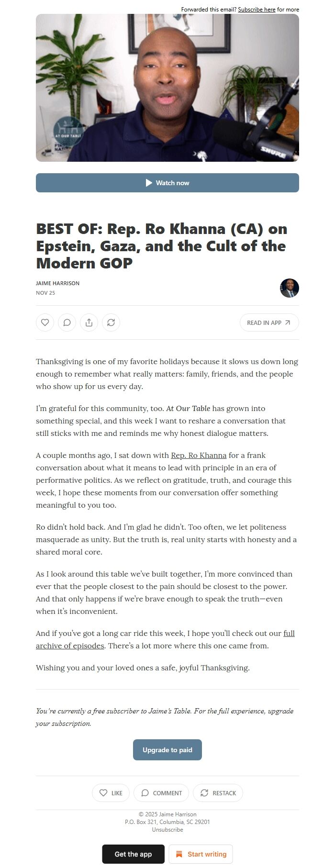335x868 pixels.
Task: Open author profile via Jaime Harrison's avatar
Action: coord(289,288)
